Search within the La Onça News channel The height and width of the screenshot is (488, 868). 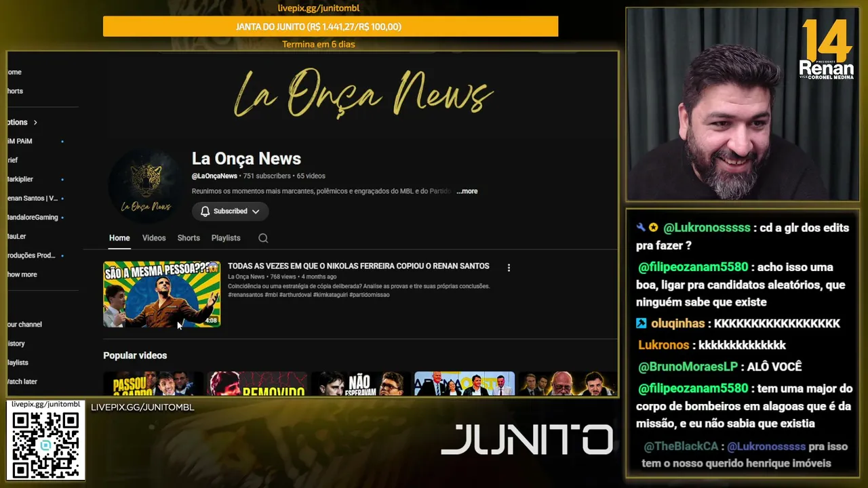263,238
